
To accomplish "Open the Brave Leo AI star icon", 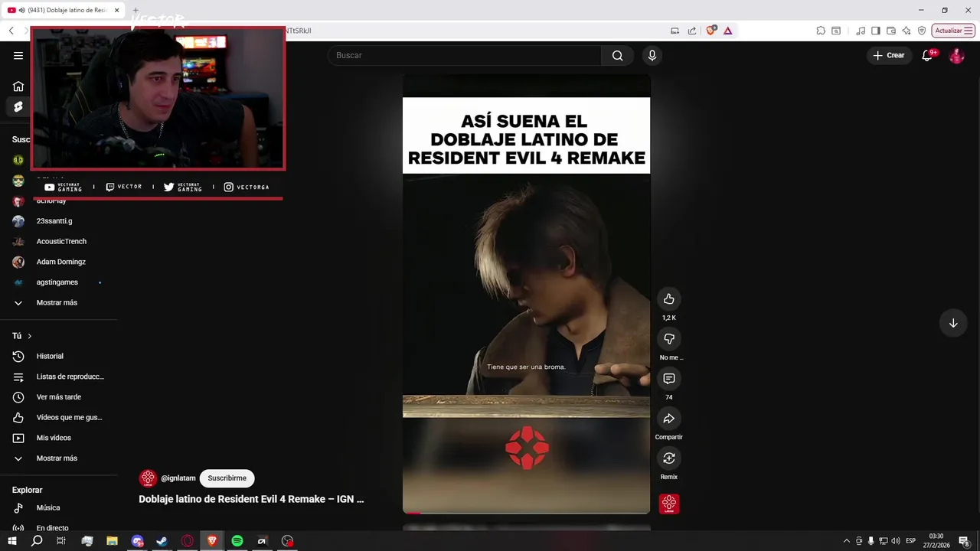I will pyautogui.click(x=906, y=31).
